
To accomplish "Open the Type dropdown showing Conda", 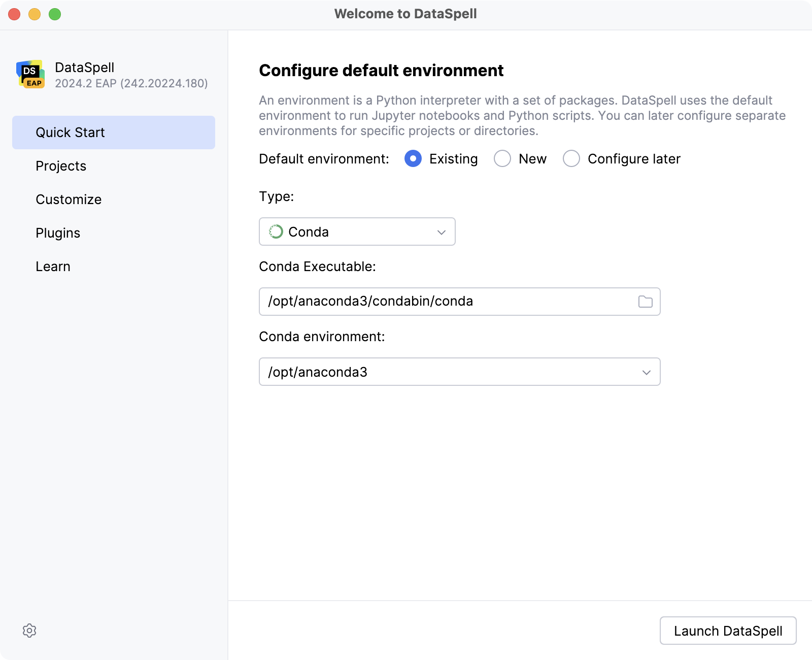I will point(357,232).
